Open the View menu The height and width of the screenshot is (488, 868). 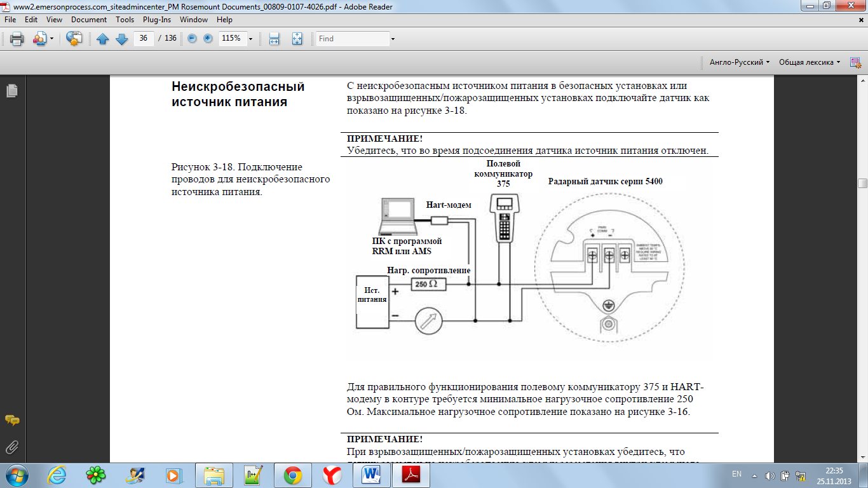click(x=54, y=20)
